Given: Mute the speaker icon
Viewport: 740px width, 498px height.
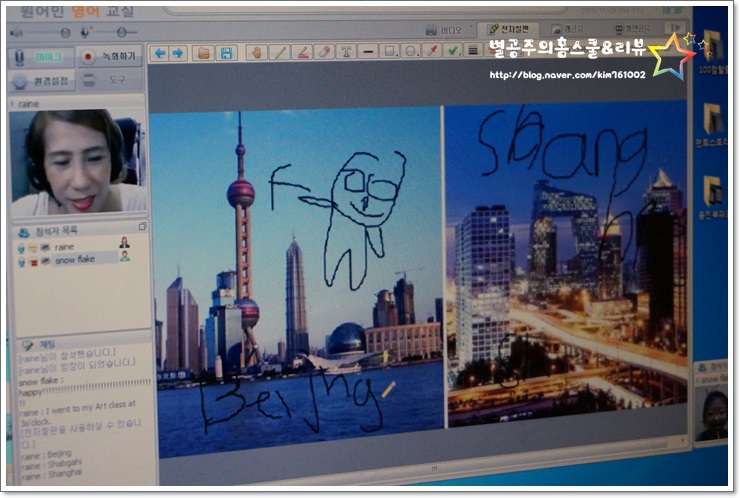Looking at the screenshot, I should point(17,33).
